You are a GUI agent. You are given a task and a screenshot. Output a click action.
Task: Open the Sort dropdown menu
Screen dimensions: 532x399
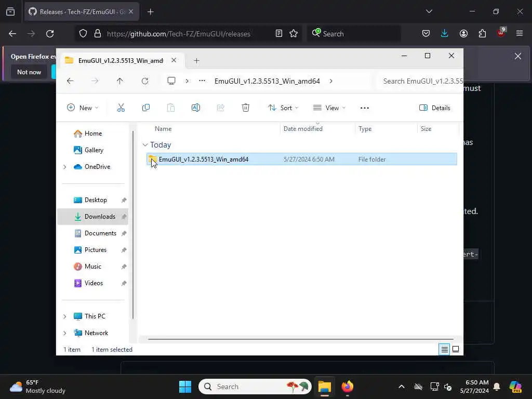coord(283,108)
